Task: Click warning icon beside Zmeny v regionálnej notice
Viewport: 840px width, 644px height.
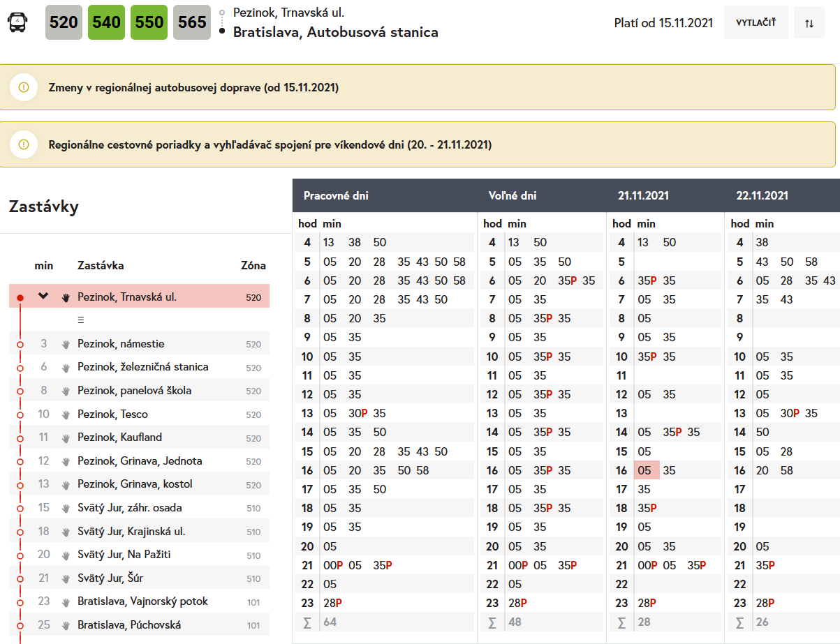Action: point(24,87)
